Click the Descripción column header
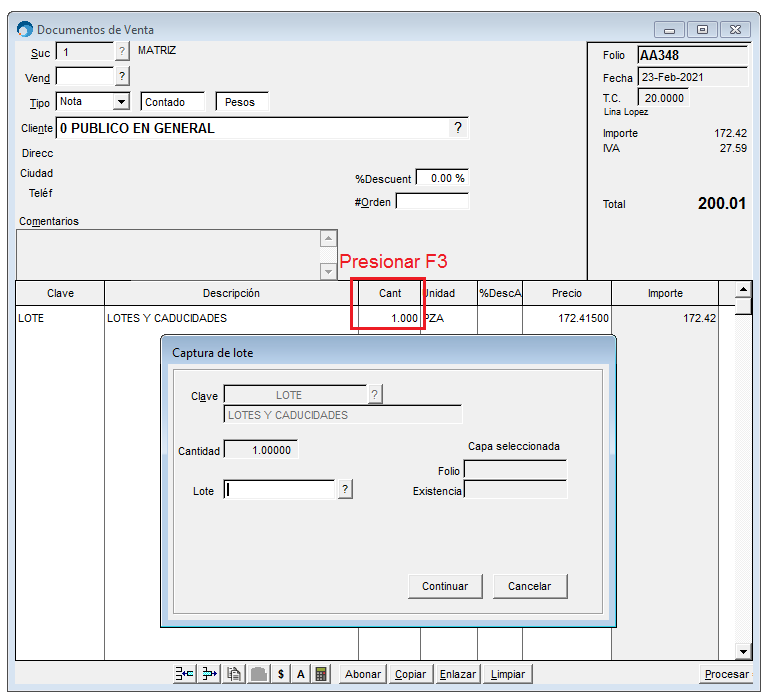The height and width of the screenshot is (697, 765). pyautogui.click(x=231, y=293)
